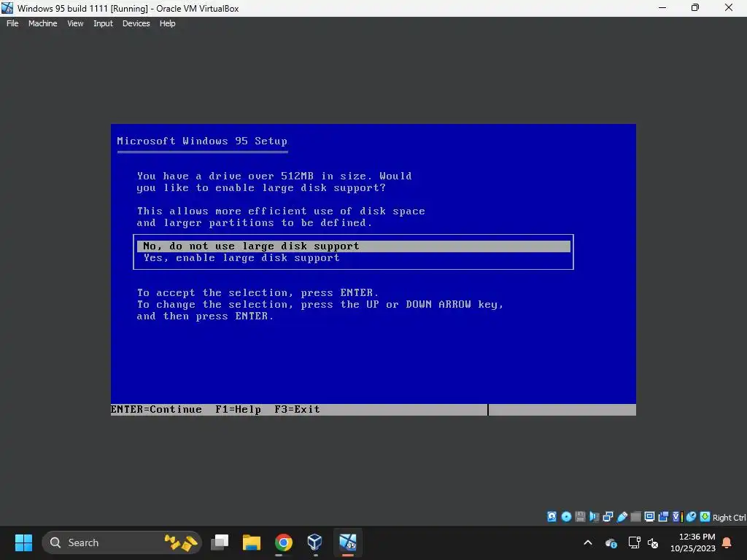Toggle the mouse integration status icon
Image resolution: width=747 pixels, height=560 pixels.
click(692, 517)
